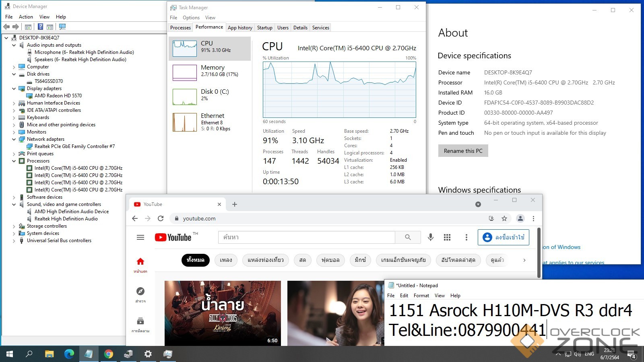Click the YouTube search magnifier button

click(x=408, y=237)
